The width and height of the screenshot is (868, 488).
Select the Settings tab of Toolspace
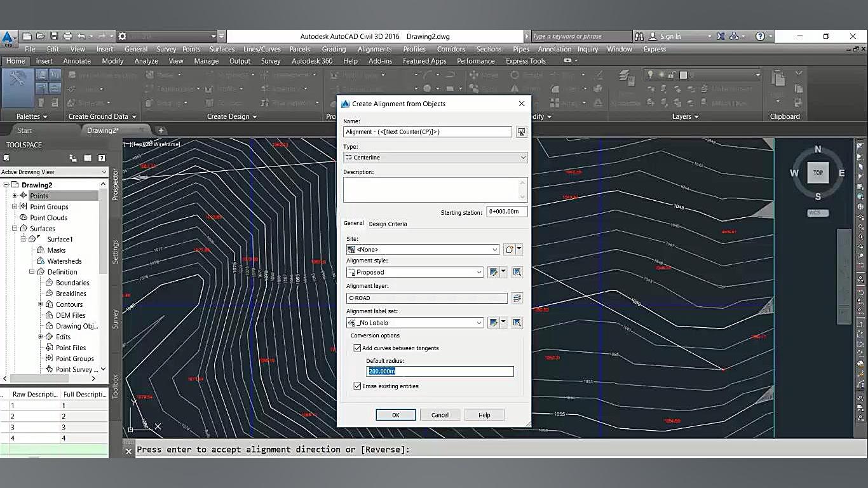tap(115, 252)
